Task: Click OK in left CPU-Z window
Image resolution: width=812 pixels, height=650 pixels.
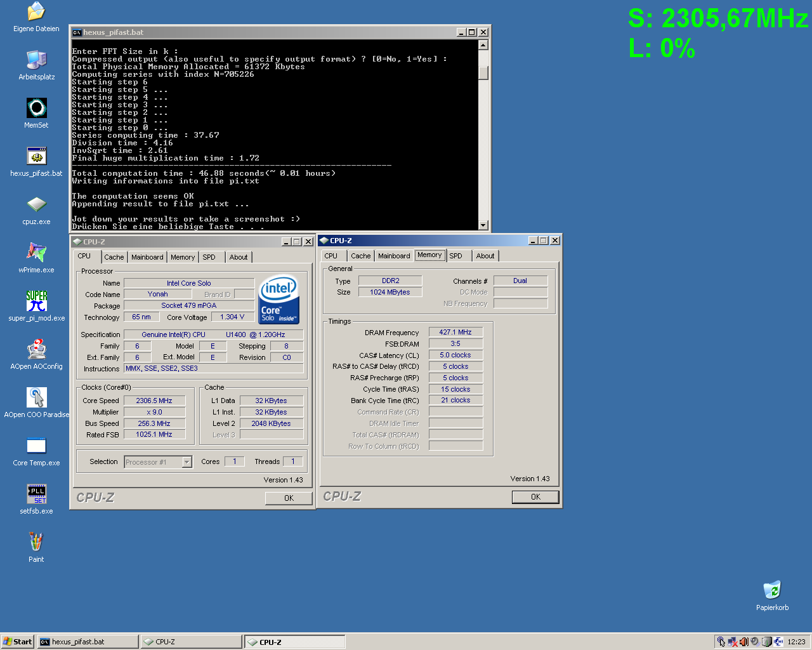Action: tap(289, 498)
